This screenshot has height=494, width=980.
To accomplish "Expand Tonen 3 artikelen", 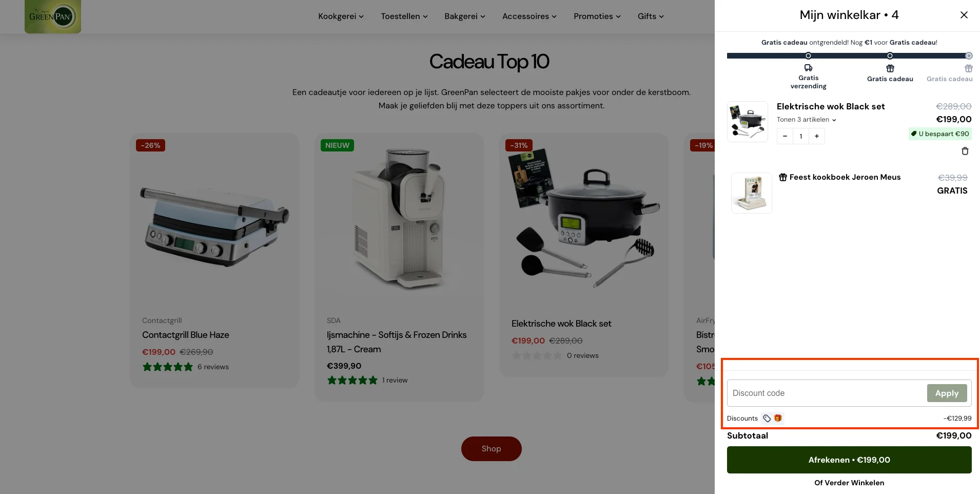I will (x=806, y=120).
